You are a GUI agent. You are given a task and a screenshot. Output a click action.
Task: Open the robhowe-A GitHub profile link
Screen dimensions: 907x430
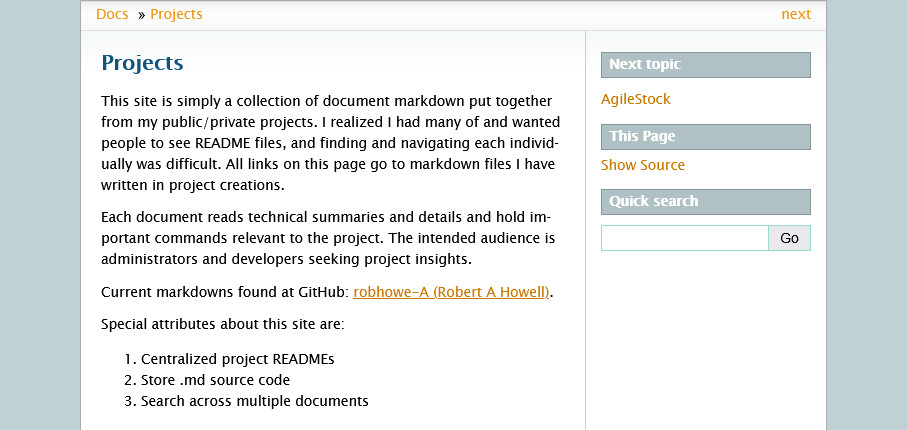pyautogui.click(x=451, y=292)
